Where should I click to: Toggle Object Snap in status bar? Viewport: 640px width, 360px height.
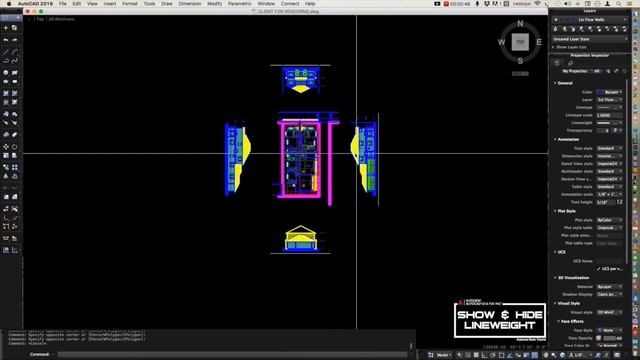pos(501,356)
